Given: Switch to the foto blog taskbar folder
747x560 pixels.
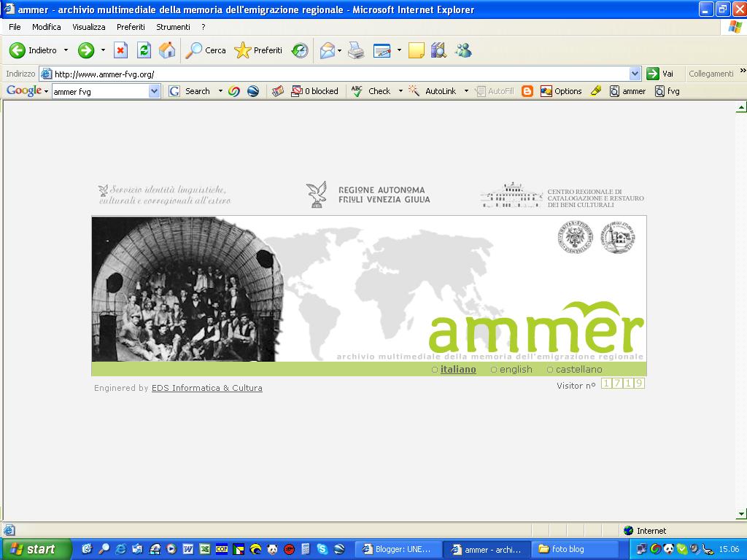Looking at the screenshot, I should coord(575,549).
